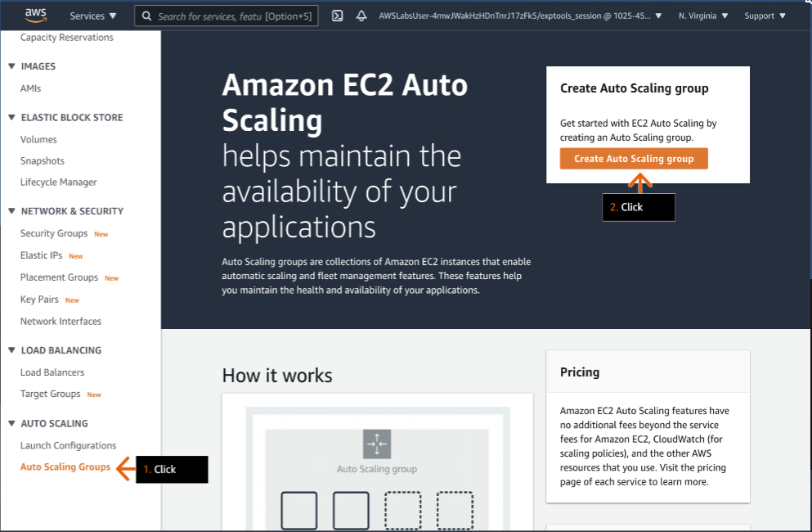Collapse the AUTO SCALING section

[x=11, y=423]
